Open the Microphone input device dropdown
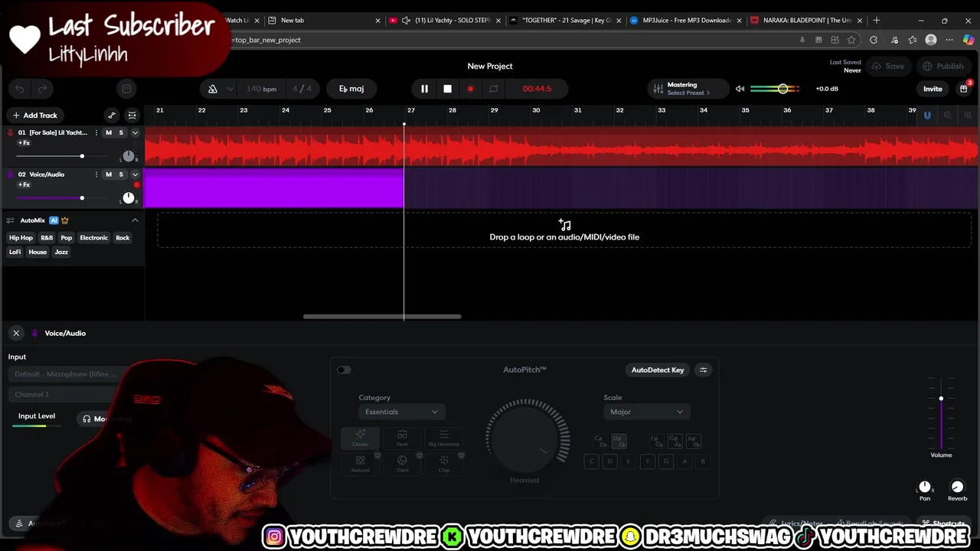980x551 pixels. point(66,374)
